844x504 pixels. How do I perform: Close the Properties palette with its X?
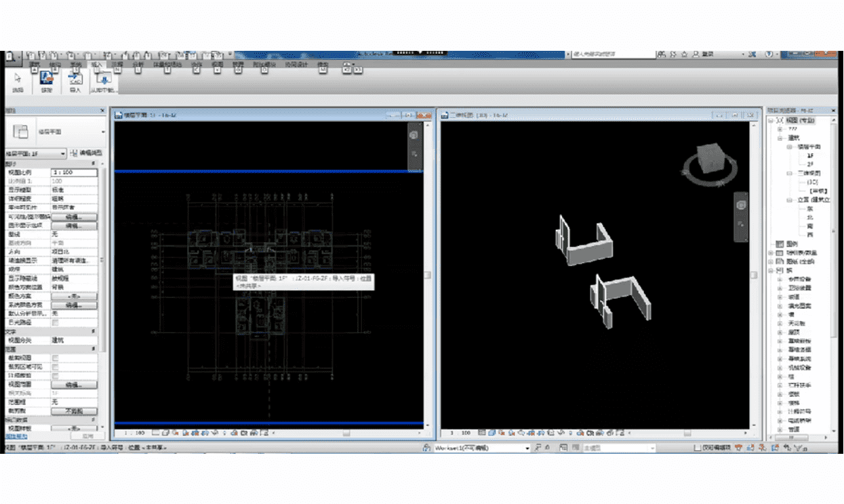tap(102, 110)
